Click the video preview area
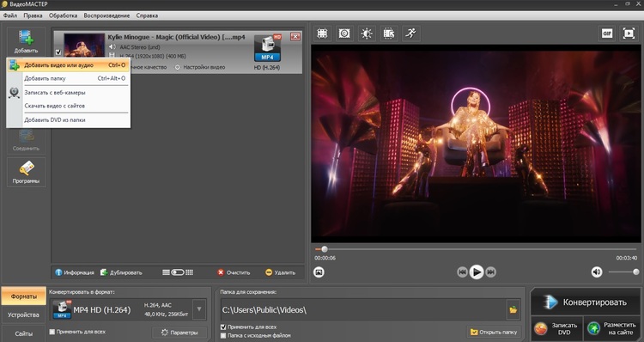Screen dimensions: 644x342 coord(476,144)
